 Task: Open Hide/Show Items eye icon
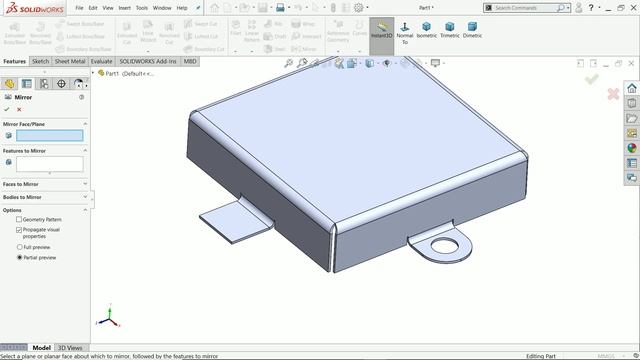pyautogui.click(x=387, y=63)
